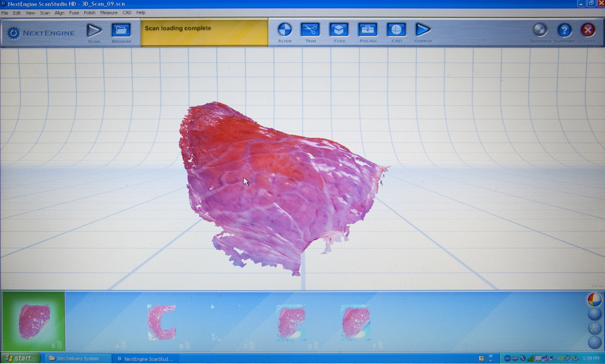Expand the Polish menu

click(x=89, y=13)
